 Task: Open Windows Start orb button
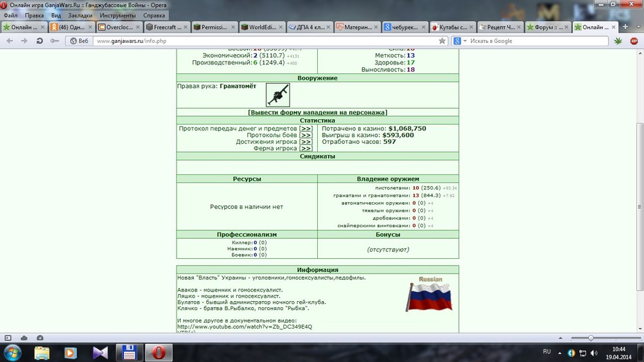pos(12,352)
